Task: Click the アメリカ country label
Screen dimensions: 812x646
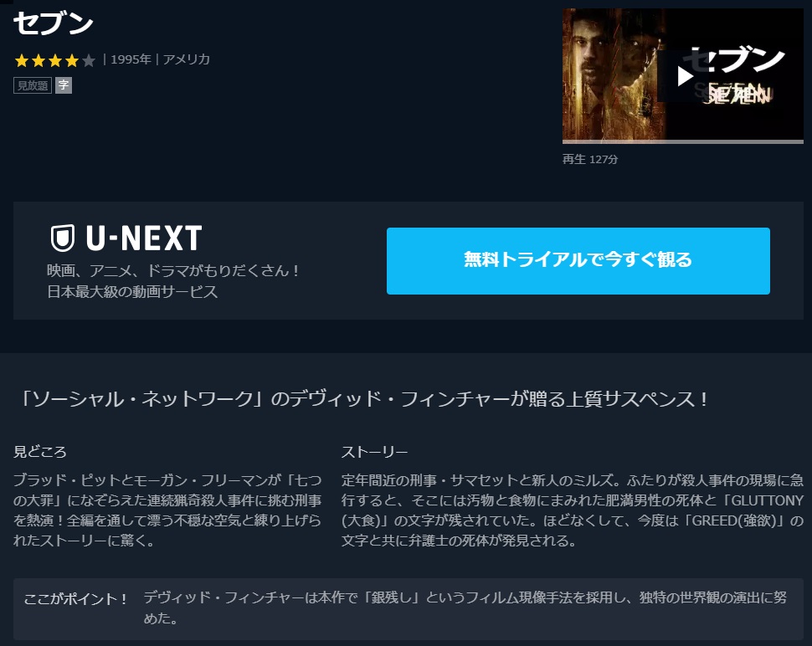Action: 187,59
